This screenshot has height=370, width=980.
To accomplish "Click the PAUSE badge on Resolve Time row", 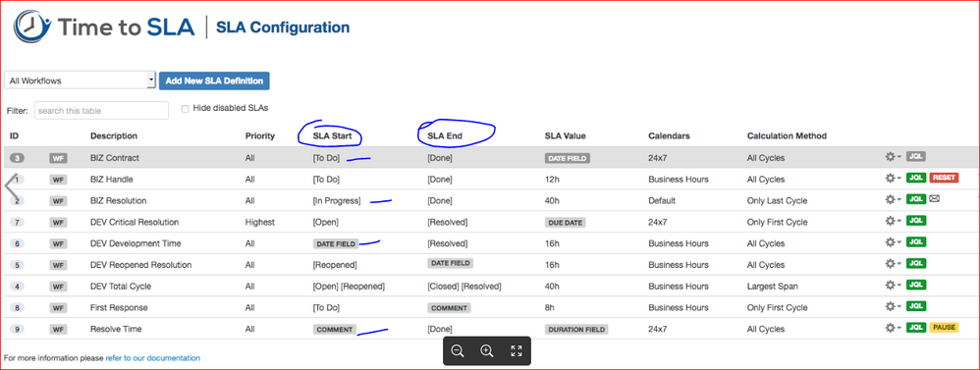I will (944, 328).
